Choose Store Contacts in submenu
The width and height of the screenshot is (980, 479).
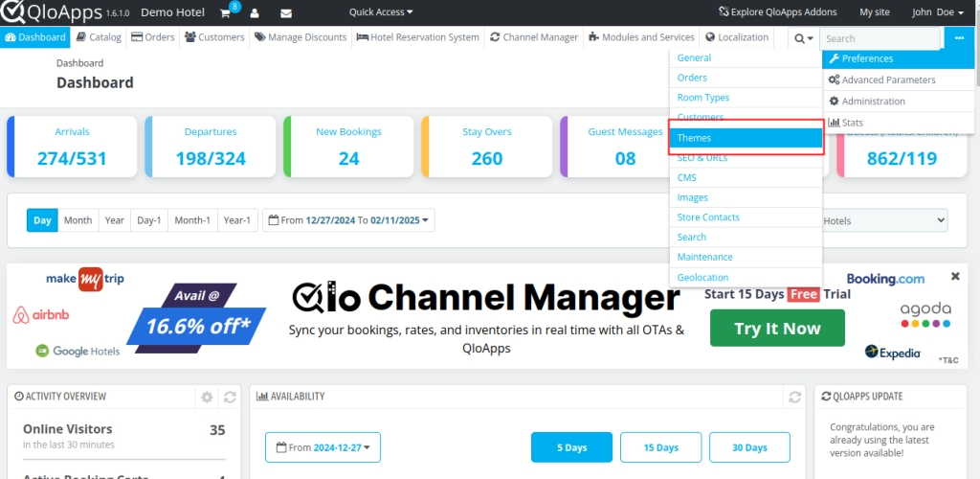tap(746, 217)
